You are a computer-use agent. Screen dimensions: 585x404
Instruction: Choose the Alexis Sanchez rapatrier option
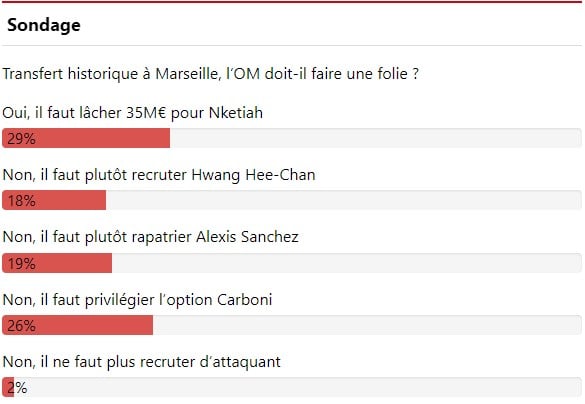click(x=150, y=237)
